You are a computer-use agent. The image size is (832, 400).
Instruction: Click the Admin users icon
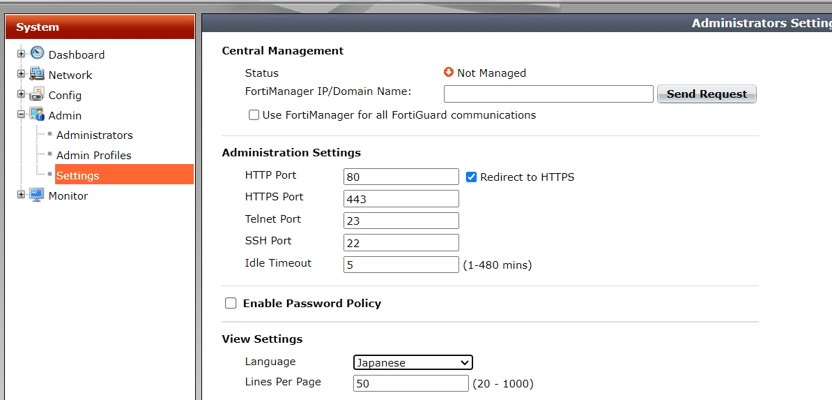pyautogui.click(x=37, y=115)
